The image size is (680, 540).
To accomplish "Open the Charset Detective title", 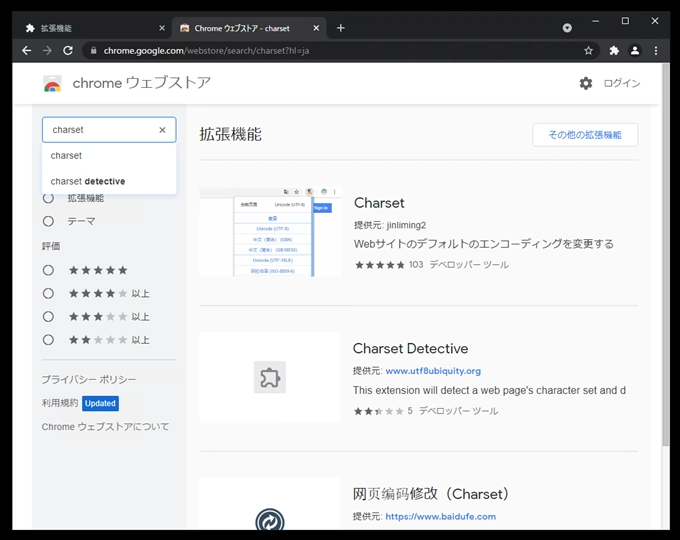I will point(410,349).
